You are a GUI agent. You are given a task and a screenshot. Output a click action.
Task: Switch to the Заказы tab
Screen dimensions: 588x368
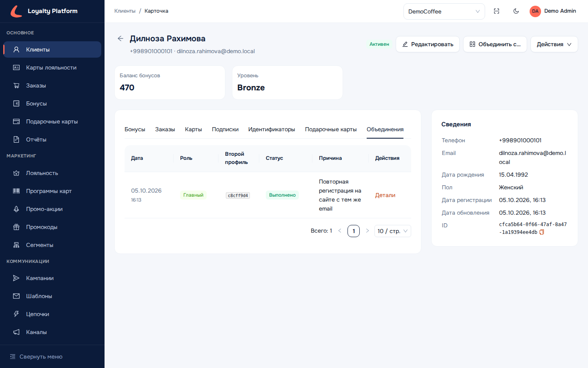click(x=165, y=129)
